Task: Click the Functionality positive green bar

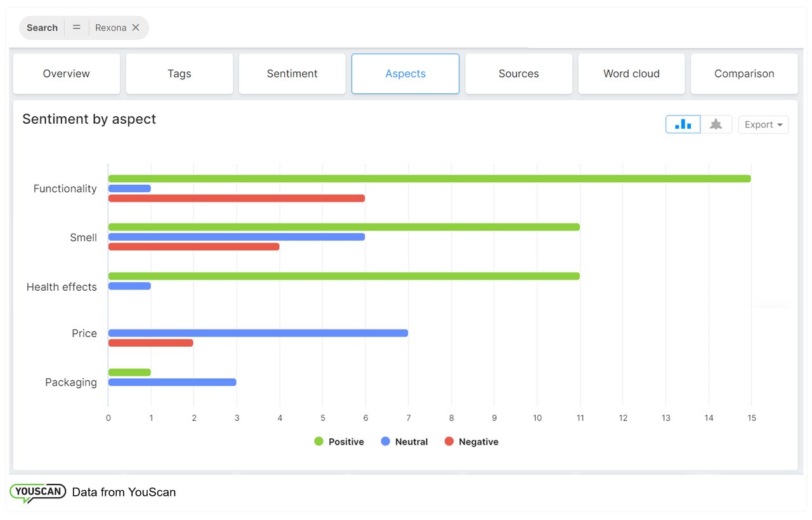Action: click(x=429, y=178)
